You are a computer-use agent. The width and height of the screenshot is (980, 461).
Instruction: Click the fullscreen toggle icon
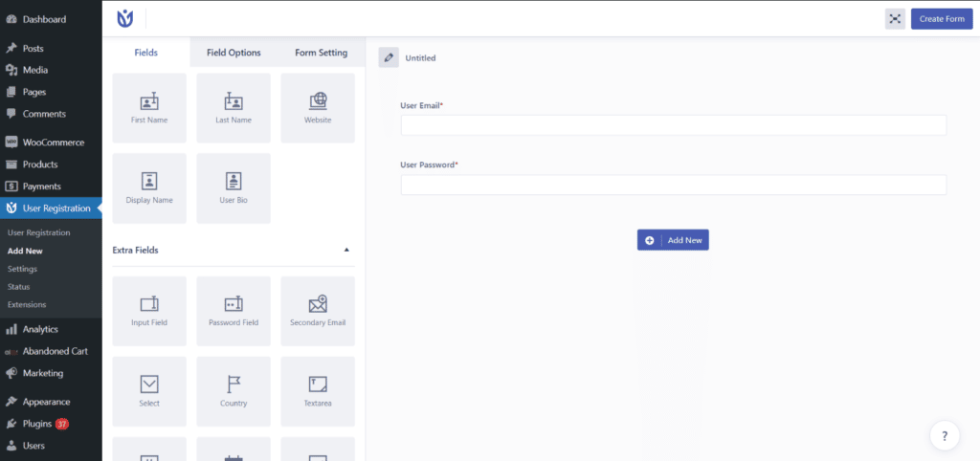point(895,19)
